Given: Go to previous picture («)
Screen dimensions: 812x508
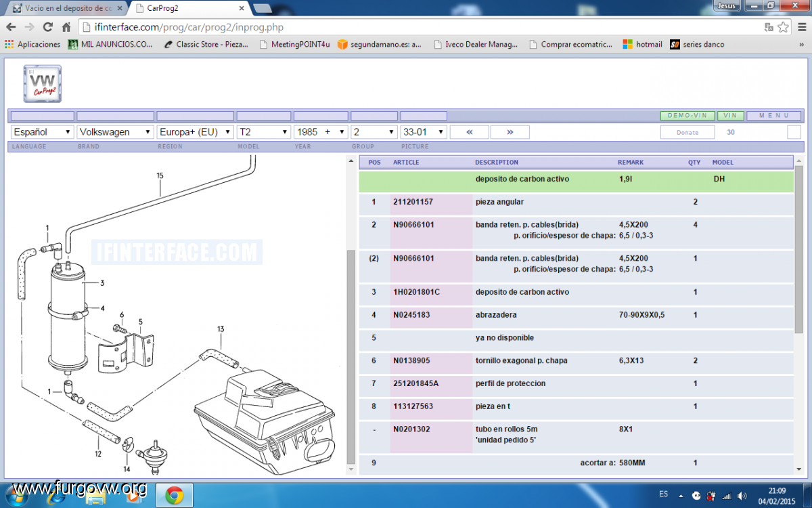Looking at the screenshot, I should pos(470,132).
